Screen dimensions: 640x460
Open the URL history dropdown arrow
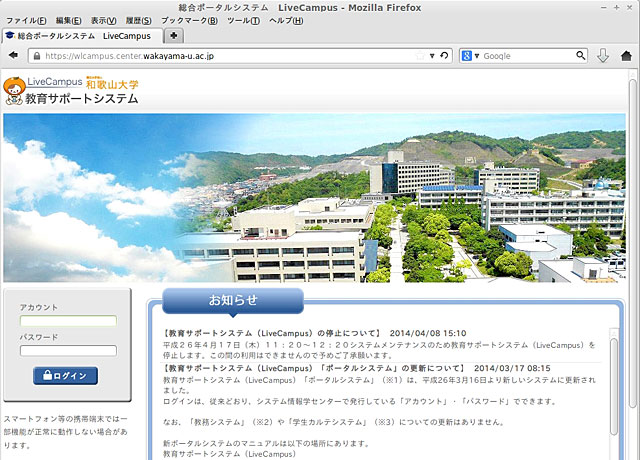[432, 56]
